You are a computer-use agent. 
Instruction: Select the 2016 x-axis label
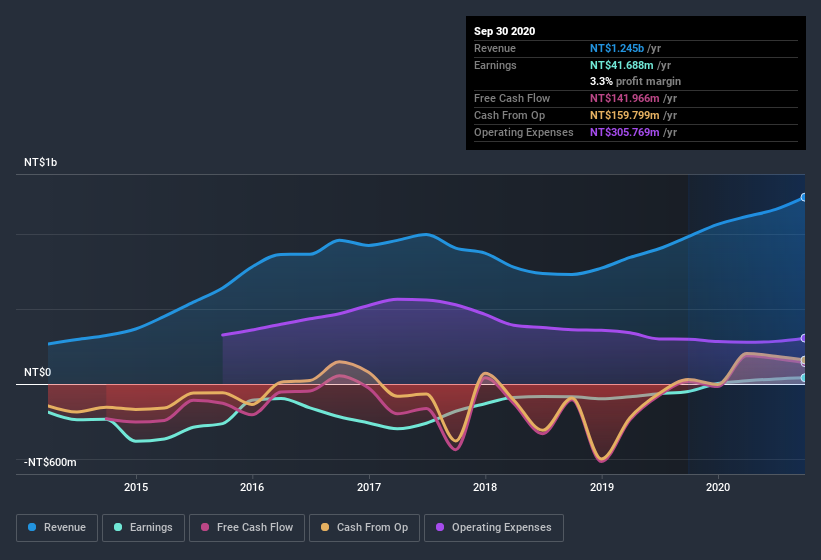coord(252,487)
